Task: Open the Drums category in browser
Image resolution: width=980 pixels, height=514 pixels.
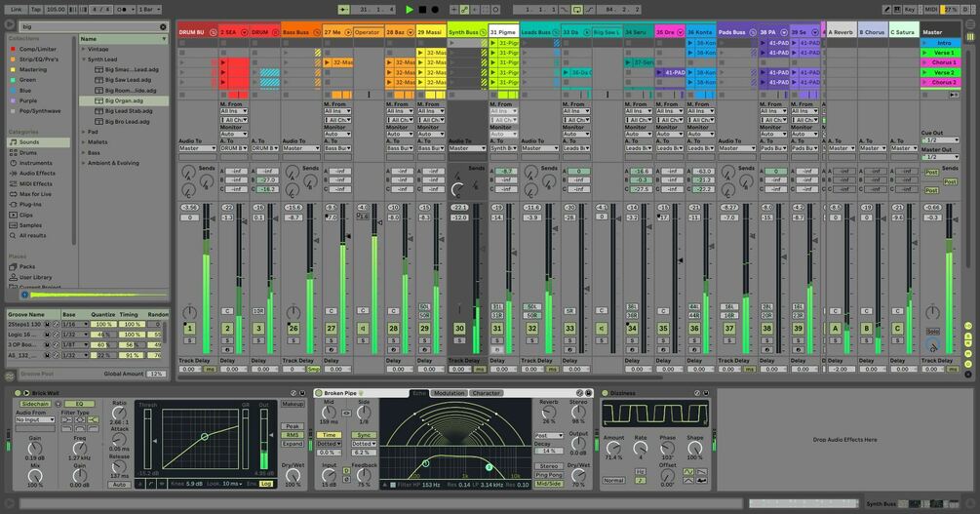Action: pos(27,152)
